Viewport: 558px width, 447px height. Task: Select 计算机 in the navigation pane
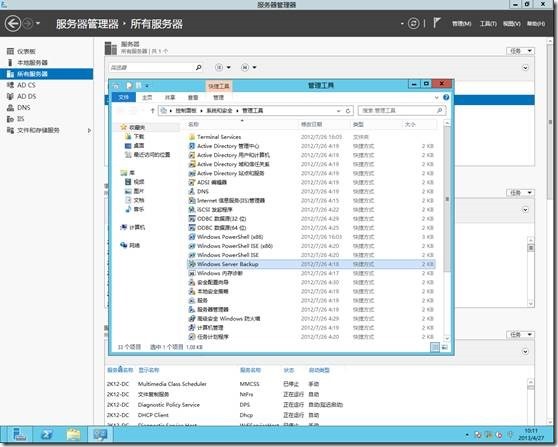(x=137, y=227)
